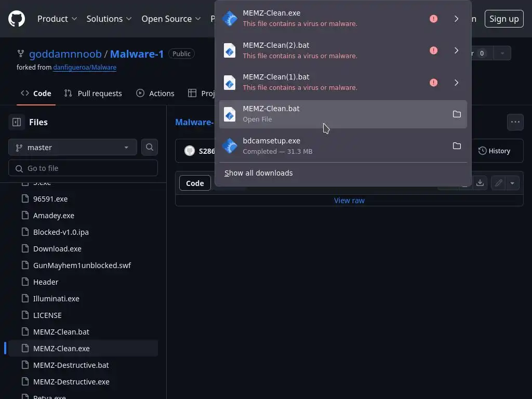Click the warning icon for MEMZ-Clean.exe
This screenshot has width=532, height=399.
pos(433,19)
